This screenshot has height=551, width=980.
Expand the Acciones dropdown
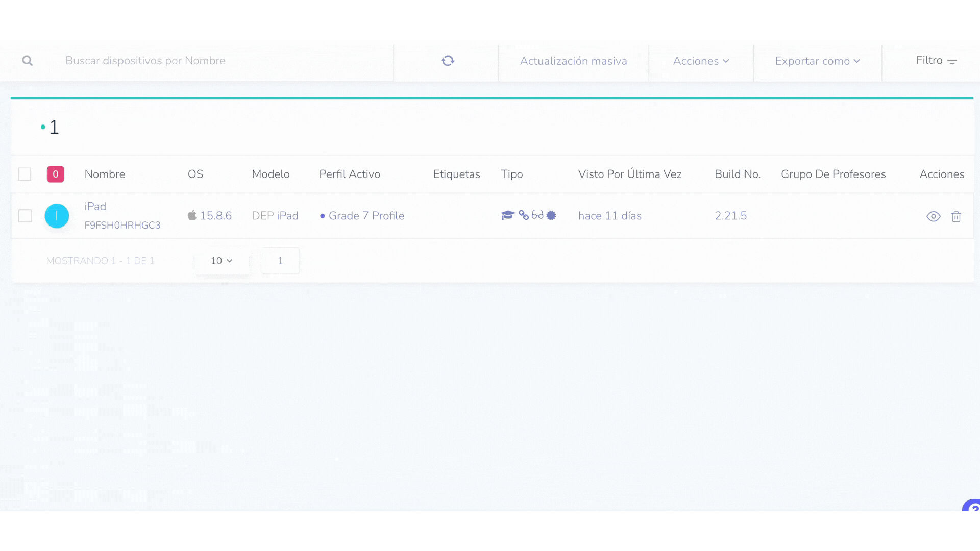701,61
